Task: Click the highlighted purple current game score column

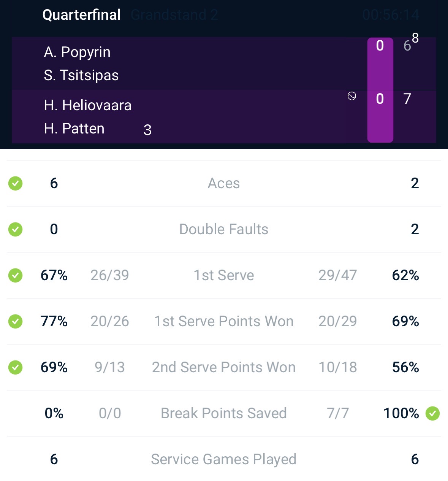Action: 380,90
